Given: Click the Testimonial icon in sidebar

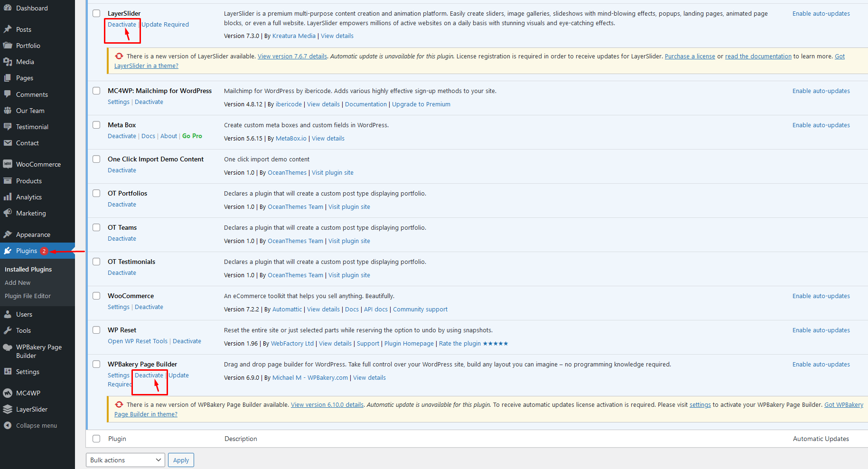Looking at the screenshot, I should [x=8, y=127].
